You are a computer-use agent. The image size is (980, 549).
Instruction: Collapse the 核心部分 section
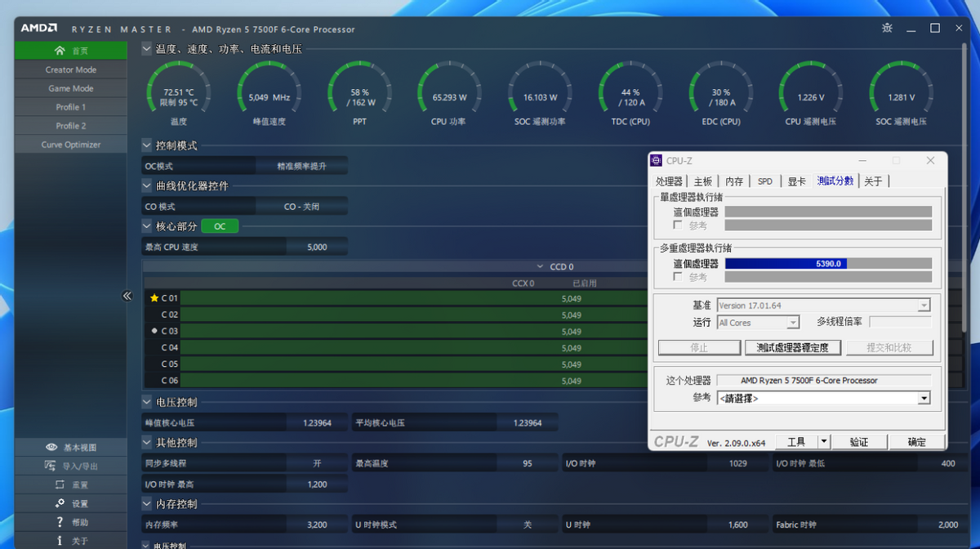[147, 226]
